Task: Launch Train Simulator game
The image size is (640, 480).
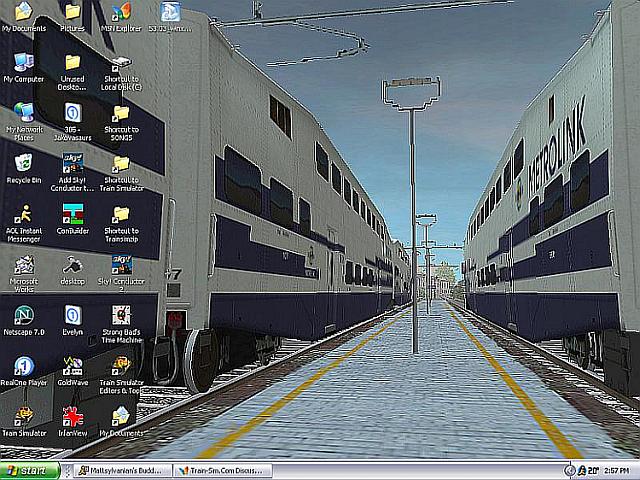Action: 24,421
